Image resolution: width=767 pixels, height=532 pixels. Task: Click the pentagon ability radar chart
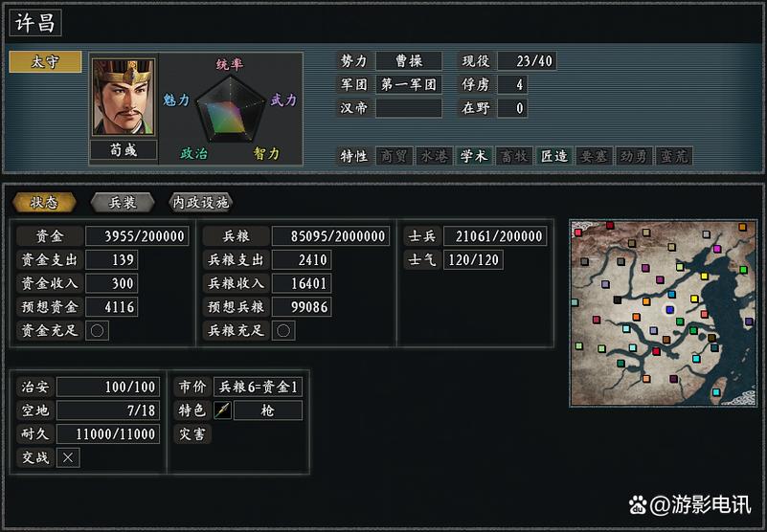[x=230, y=108]
